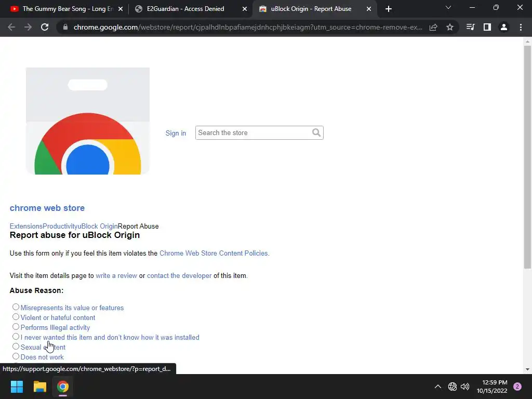
Task: Select Does not work radio button
Action: tap(16, 356)
